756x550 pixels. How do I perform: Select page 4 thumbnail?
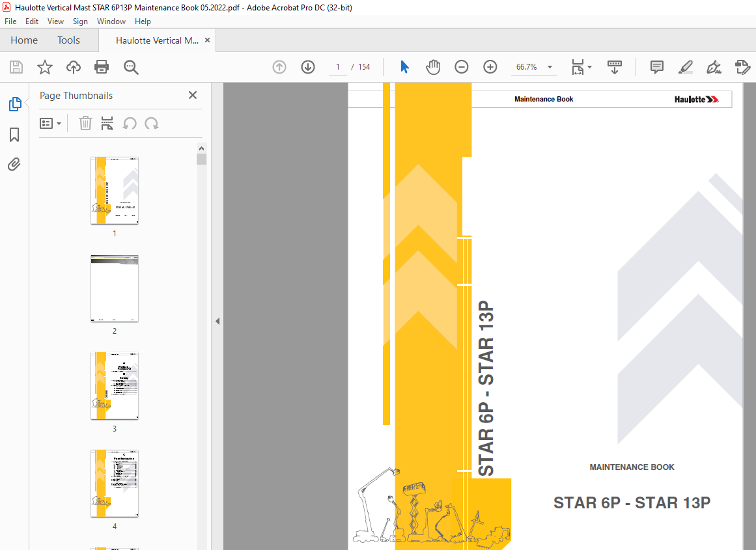(114, 484)
